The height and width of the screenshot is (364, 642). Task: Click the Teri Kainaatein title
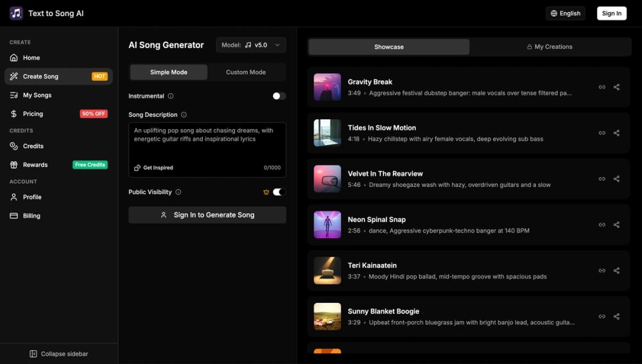pos(372,265)
